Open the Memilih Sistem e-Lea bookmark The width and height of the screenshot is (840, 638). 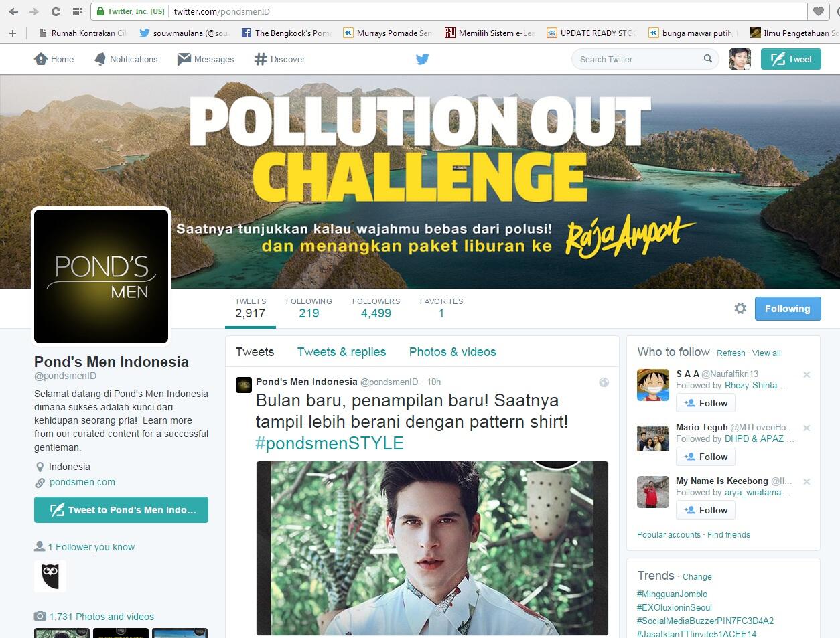[490, 33]
